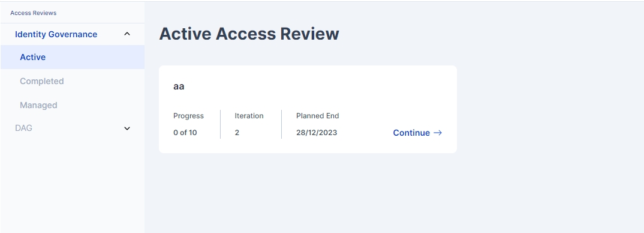Click divider line between Iteration and Planned End
The height and width of the screenshot is (233, 644).
281,124
